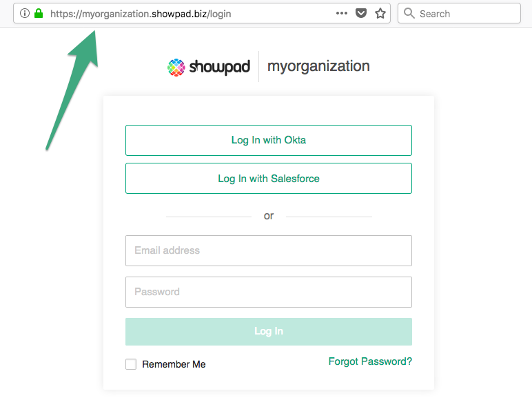Viewport: 532px width, 409px height.
Task: Click the "or" divider text
Action: pos(269,216)
